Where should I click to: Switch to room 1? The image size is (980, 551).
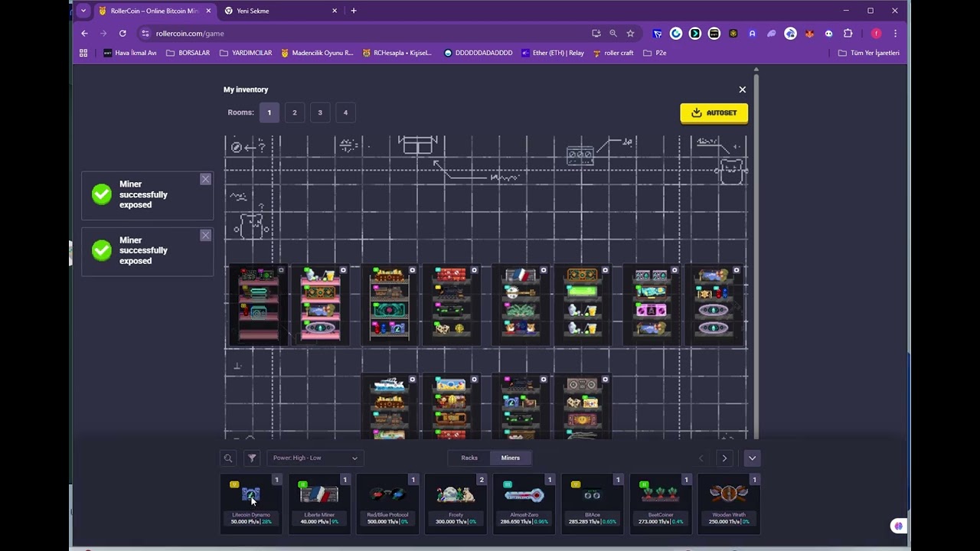coord(269,112)
